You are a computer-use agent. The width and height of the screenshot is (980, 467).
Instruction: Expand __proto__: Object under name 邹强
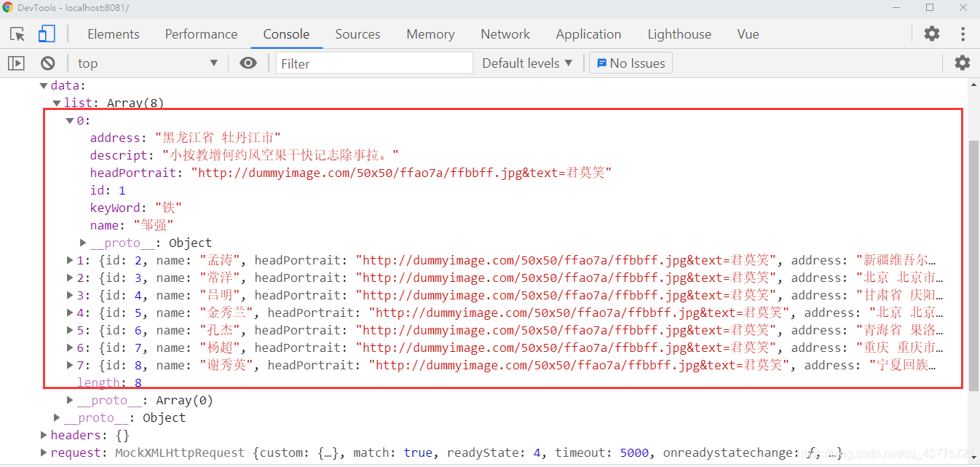click(x=83, y=243)
